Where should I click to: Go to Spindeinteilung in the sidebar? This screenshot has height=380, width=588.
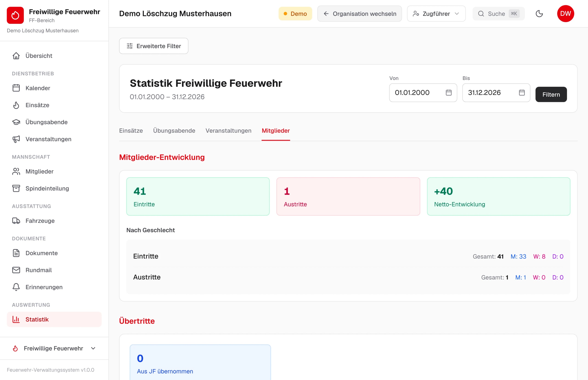click(x=54, y=189)
